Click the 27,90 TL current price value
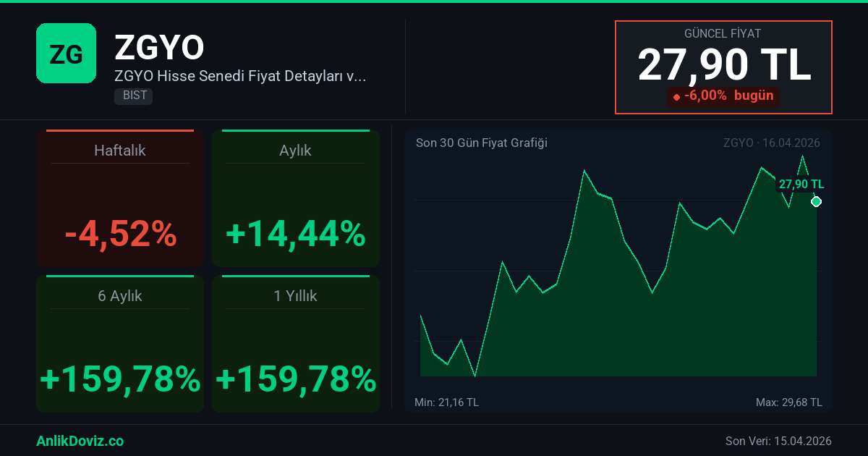The height and width of the screenshot is (456, 868). [723, 65]
